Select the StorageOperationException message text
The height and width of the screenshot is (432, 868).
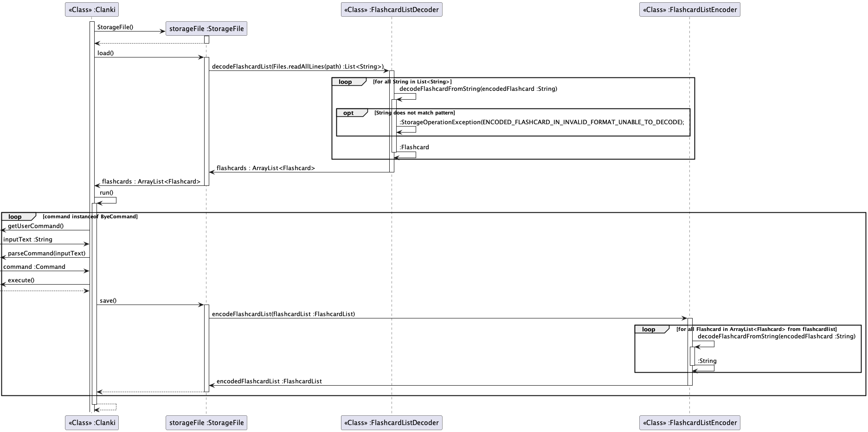point(541,122)
